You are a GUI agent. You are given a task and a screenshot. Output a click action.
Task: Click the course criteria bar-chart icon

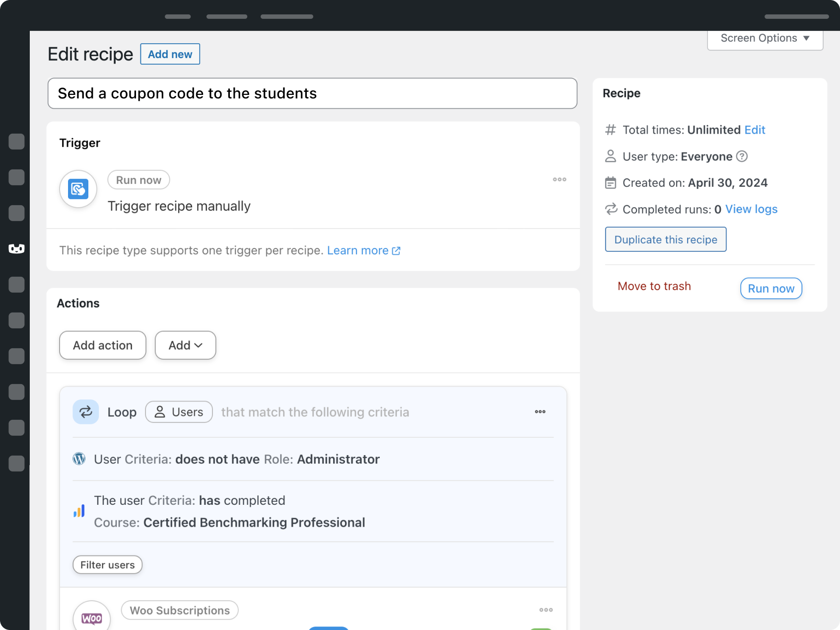point(79,511)
